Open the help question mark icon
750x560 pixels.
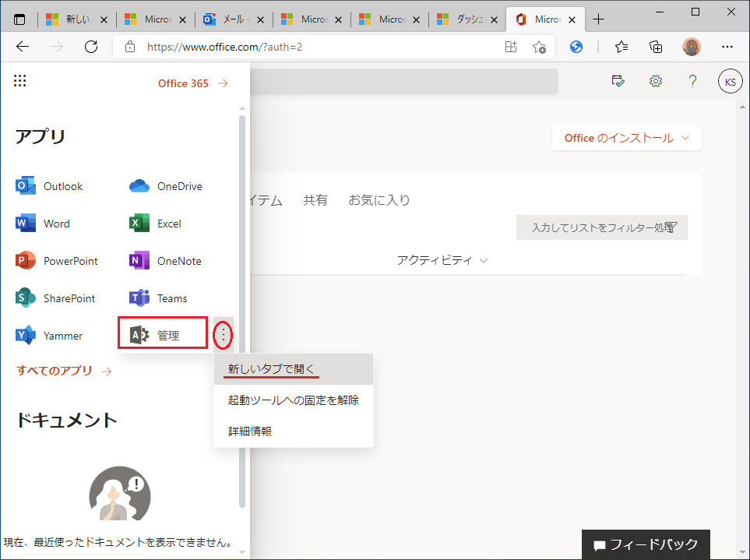click(692, 81)
